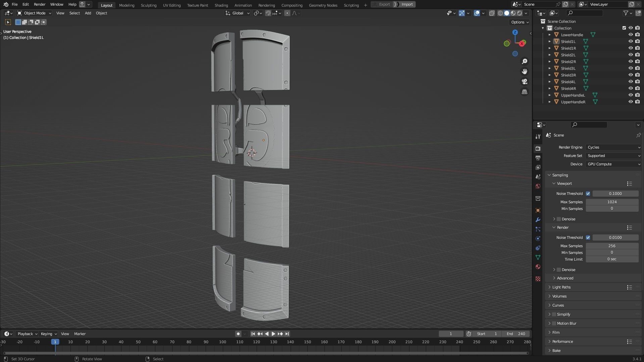644x362 pixels.
Task: Open the Object Constraints properties icon
Action: 538,248
